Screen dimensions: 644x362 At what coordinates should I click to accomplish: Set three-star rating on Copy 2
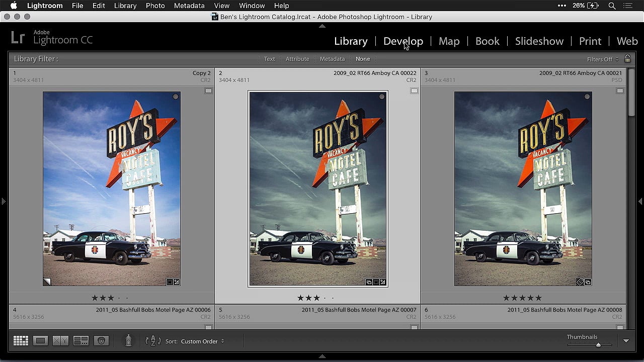coord(110,298)
